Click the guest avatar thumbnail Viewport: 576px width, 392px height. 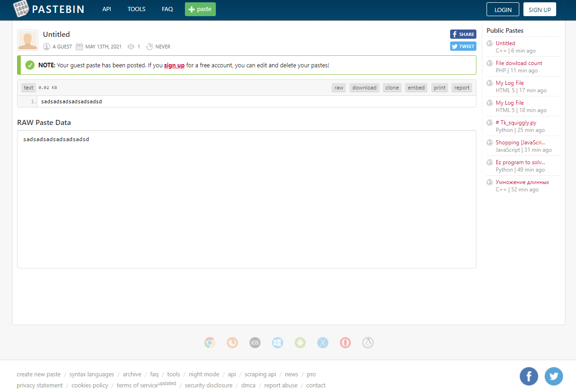point(27,40)
